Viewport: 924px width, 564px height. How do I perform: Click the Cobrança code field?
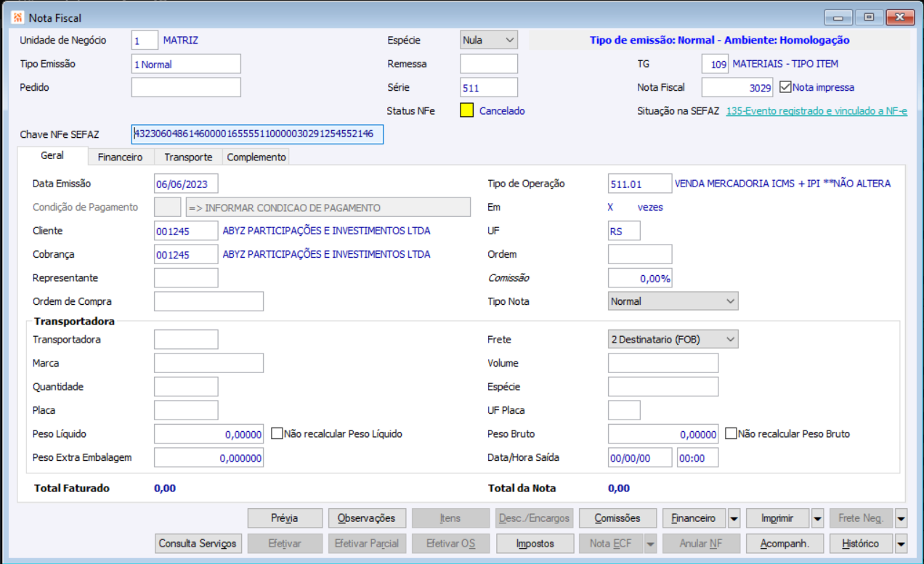point(186,255)
